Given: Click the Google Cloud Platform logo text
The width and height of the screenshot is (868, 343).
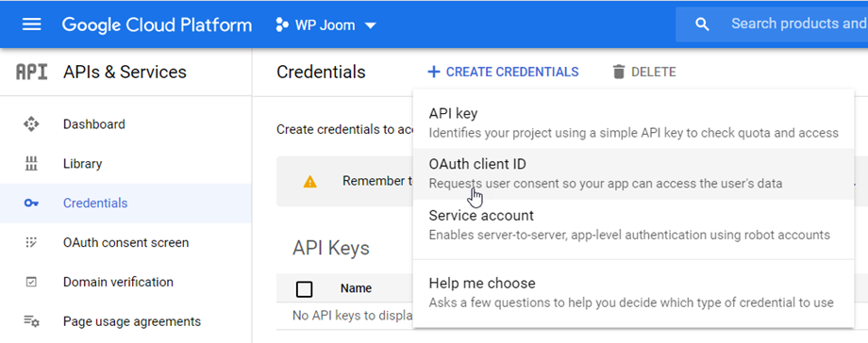Looking at the screenshot, I should [157, 24].
